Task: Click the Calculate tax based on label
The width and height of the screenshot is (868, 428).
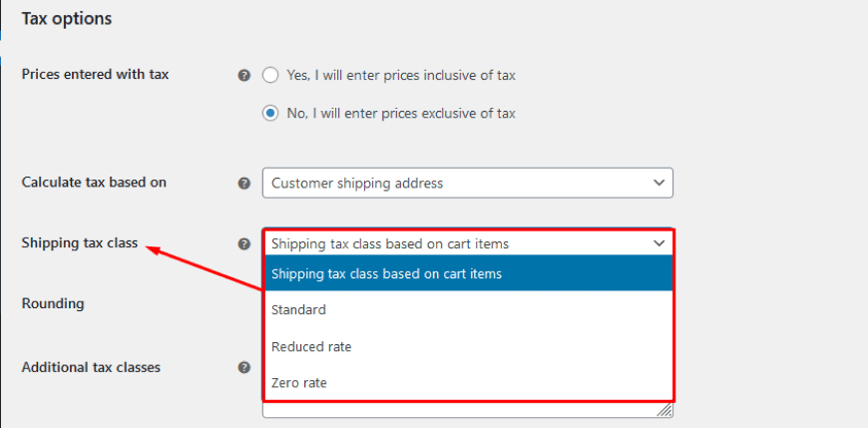Action: [x=94, y=182]
